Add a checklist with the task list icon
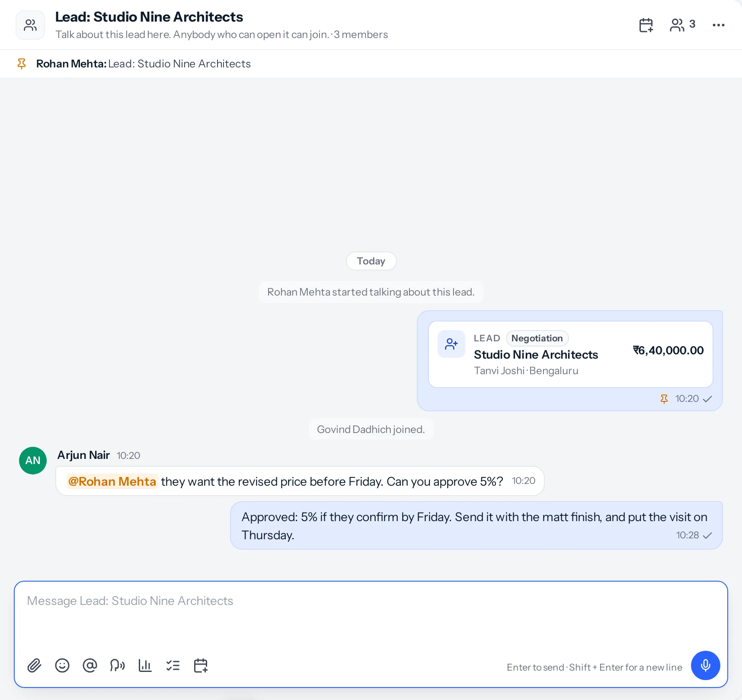Viewport: 742px width, 700px height. click(173, 665)
